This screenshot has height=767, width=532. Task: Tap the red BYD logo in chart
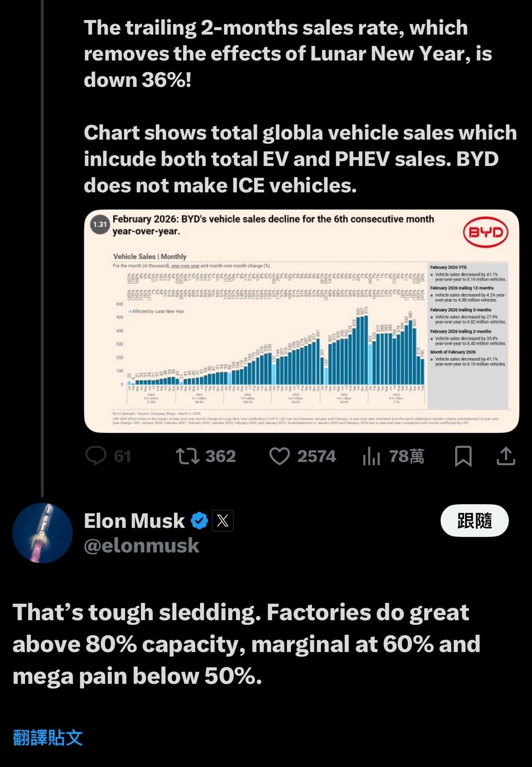click(x=485, y=233)
